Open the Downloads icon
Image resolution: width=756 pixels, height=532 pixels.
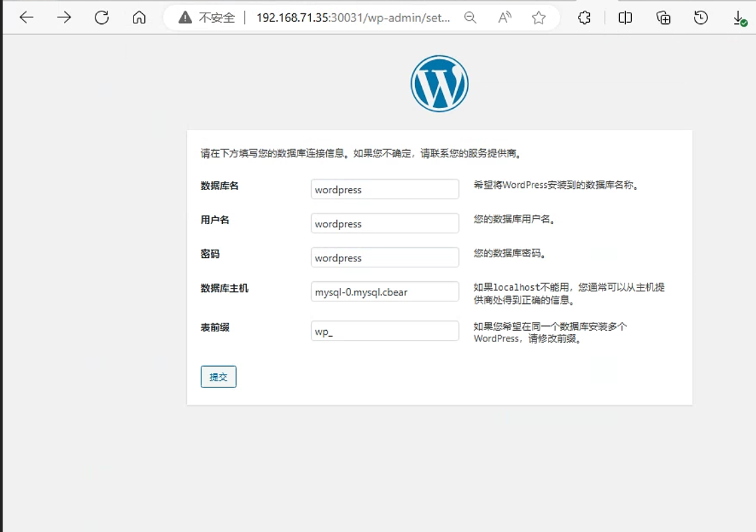tap(739, 19)
